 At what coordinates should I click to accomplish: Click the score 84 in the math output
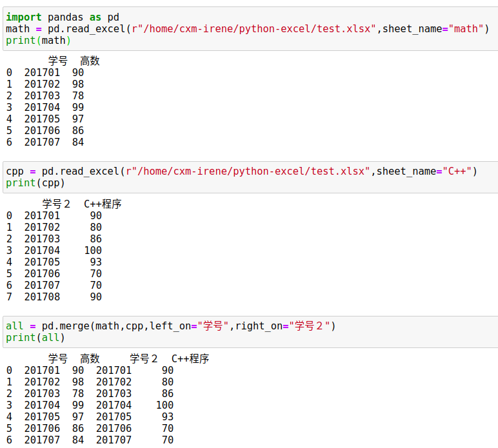coord(78,142)
